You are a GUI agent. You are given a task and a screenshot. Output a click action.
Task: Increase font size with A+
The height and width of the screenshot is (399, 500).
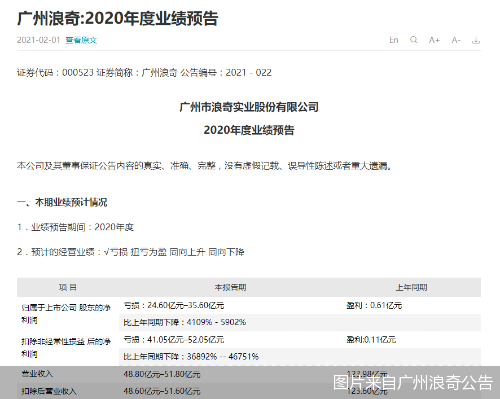434,40
